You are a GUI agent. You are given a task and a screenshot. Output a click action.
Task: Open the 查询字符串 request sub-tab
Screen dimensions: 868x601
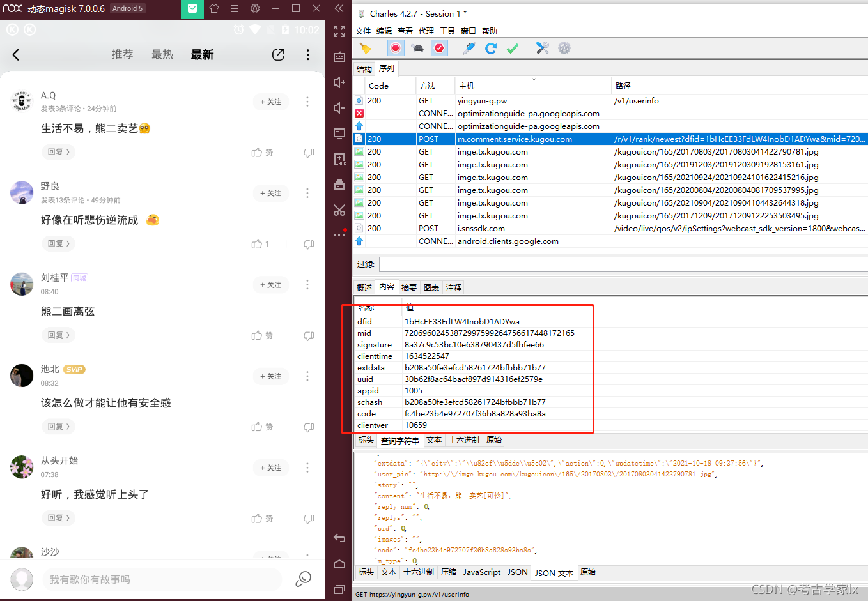point(400,441)
